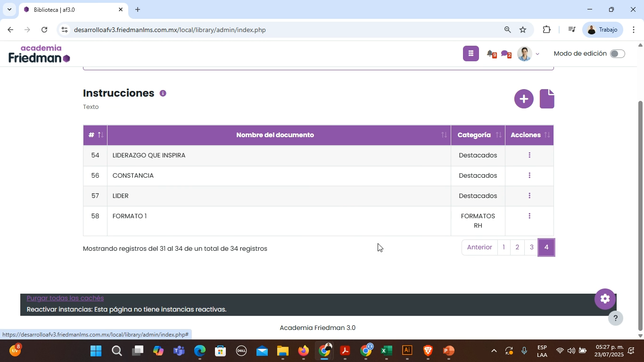The width and height of the screenshot is (644, 362).
Task: Open the Trabajo Chrome profile button
Action: pos(603,30)
